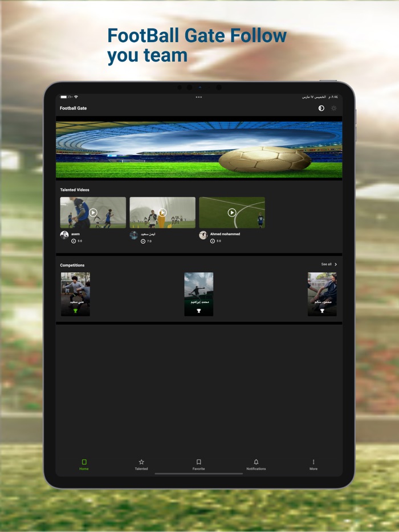Screen dimensions: 399x532
Task: Click the Ahmed mohammed username text
Action: pyautogui.click(x=225, y=234)
